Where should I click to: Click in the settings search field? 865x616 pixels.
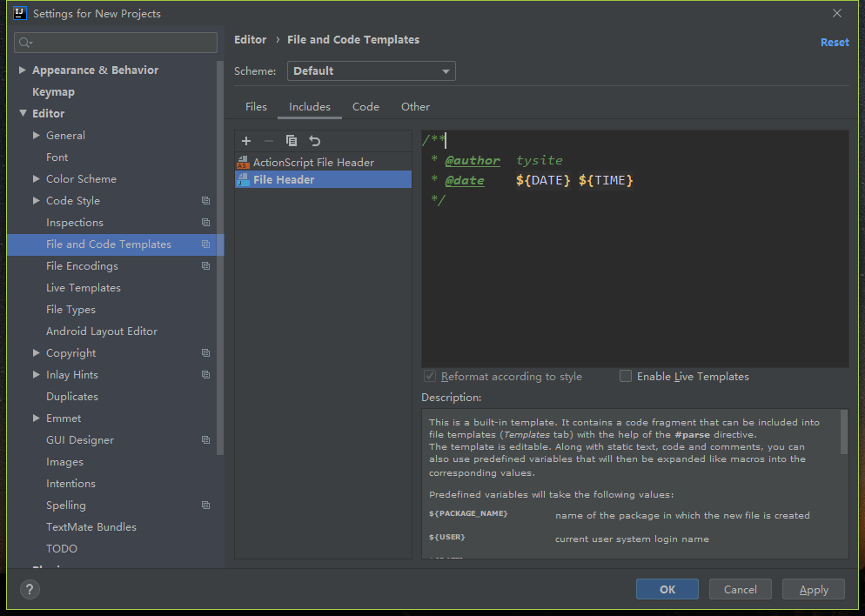(116, 43)
